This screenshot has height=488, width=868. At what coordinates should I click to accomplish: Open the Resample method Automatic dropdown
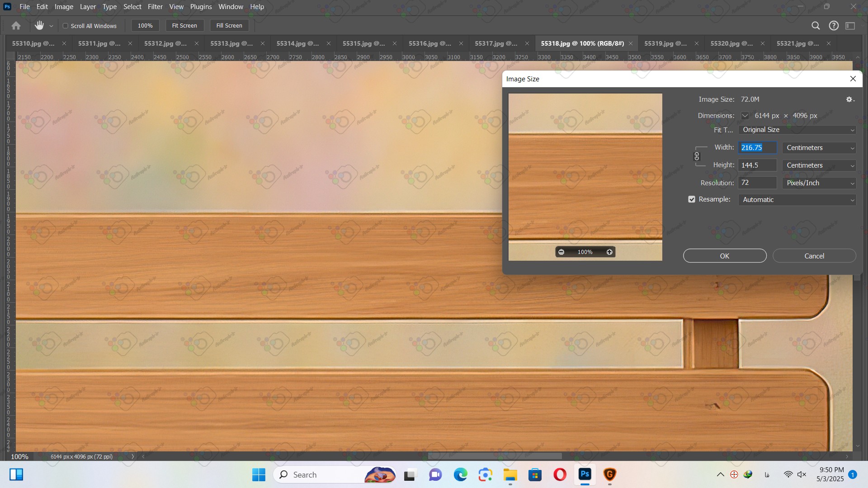797,200
